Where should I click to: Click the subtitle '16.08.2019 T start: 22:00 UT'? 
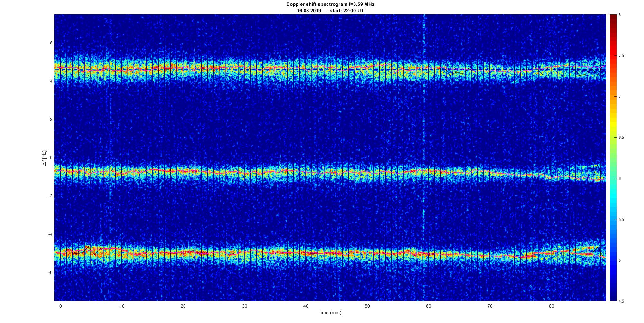coord(330,10)
